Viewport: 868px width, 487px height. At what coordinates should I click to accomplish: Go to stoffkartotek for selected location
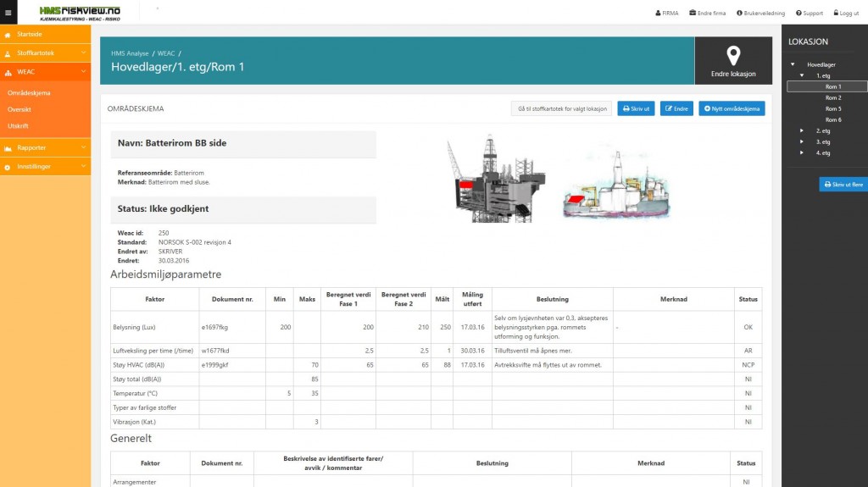tap(561, 108)
